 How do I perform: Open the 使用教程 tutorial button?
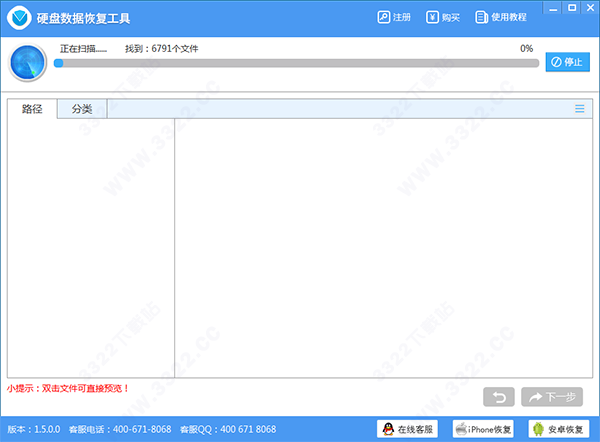[x=501, y=17]
